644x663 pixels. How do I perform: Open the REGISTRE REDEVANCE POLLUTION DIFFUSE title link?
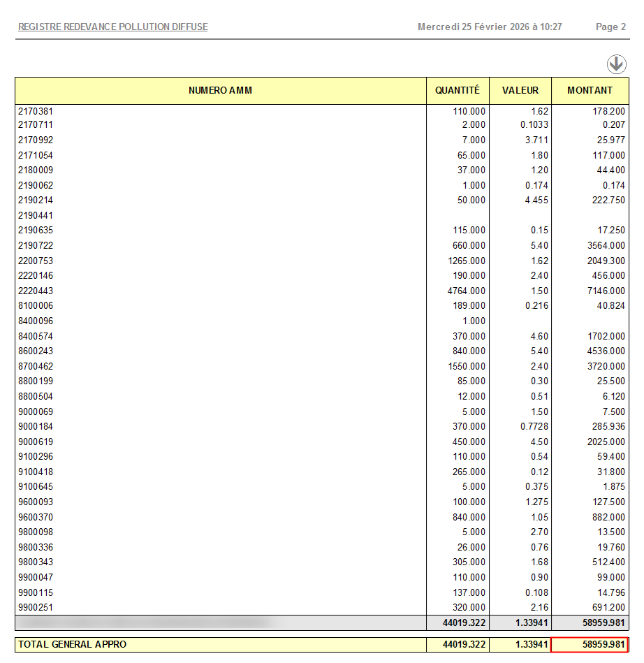point(112,27)
